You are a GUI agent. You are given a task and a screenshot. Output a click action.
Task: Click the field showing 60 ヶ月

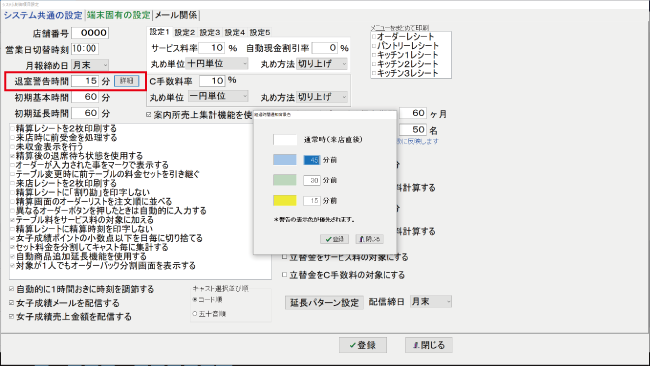coord(412,113)
